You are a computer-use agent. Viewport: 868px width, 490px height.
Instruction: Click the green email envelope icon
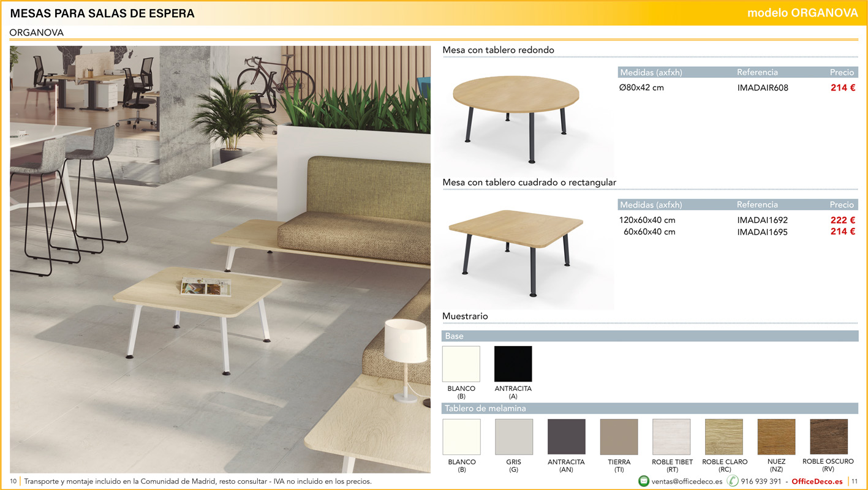(x=644, y=481)
